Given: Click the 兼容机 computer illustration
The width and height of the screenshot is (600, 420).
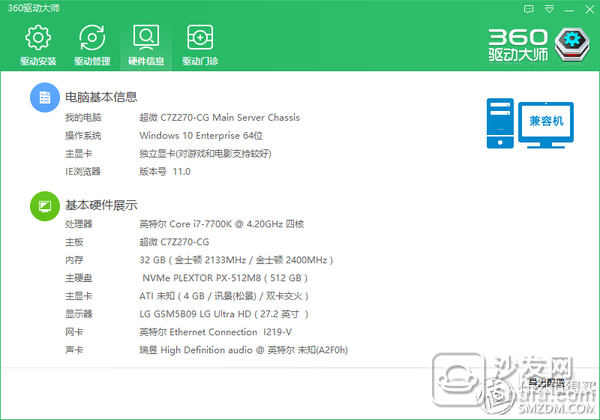Looking at the screenshot, I should click(530, 123).
